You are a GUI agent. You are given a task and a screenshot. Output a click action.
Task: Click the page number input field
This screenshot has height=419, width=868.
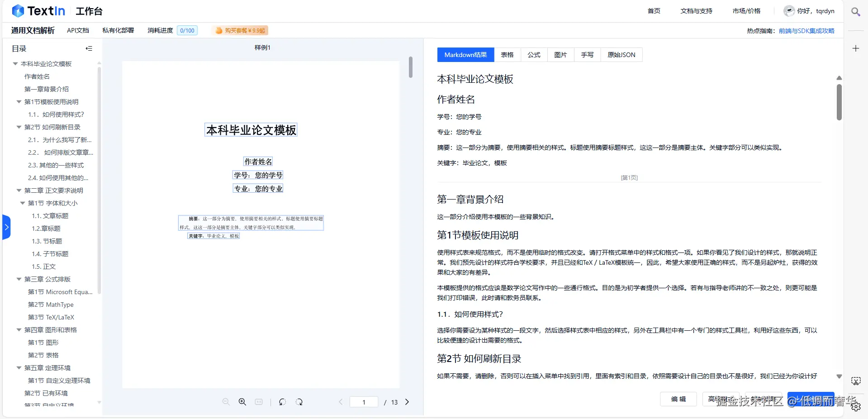click(x=364, y=402)
